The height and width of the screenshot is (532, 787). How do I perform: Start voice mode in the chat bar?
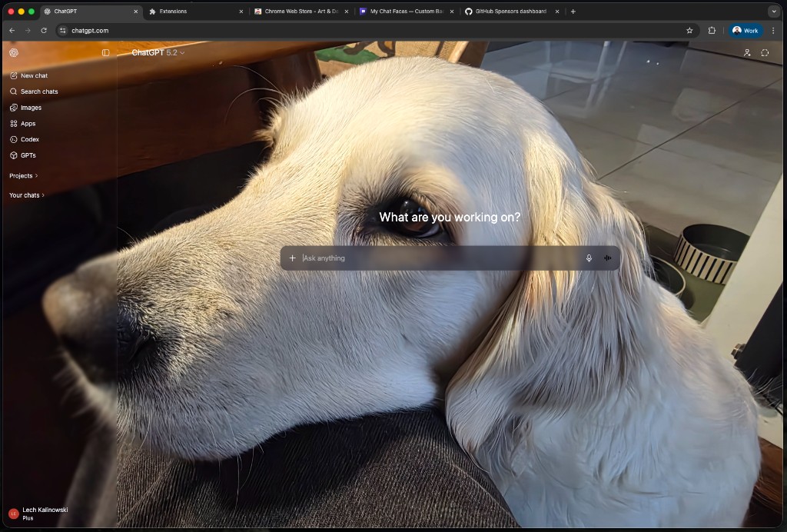[607, 258]
